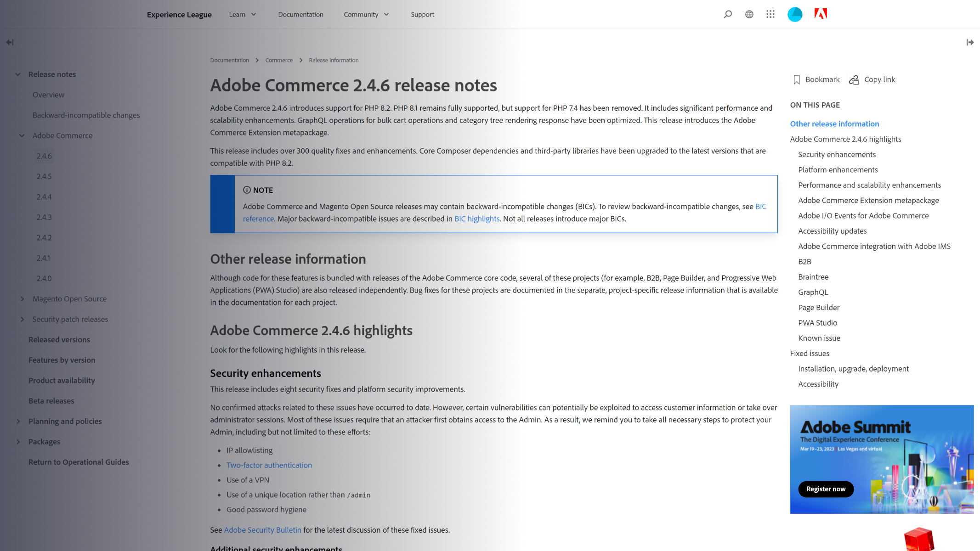The image size is (980, 551).
Task: Jump to Other release information section
Action: (834, 124)
